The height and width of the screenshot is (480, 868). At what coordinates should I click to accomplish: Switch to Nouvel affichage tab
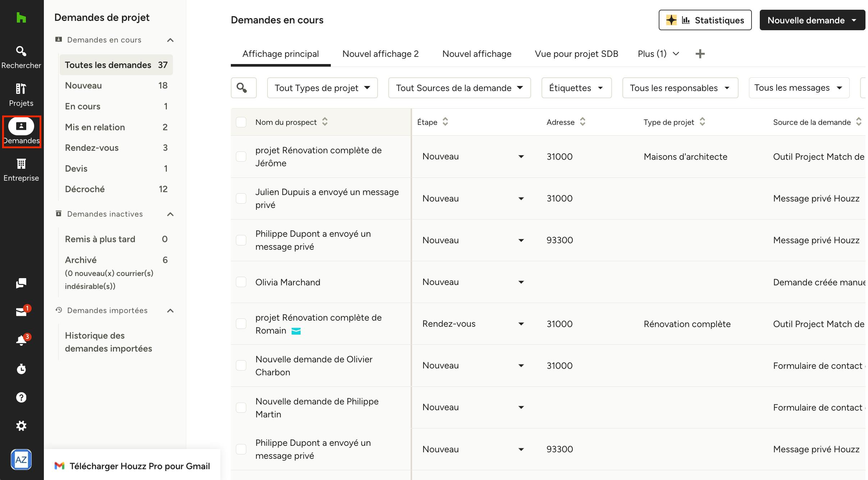477,54
